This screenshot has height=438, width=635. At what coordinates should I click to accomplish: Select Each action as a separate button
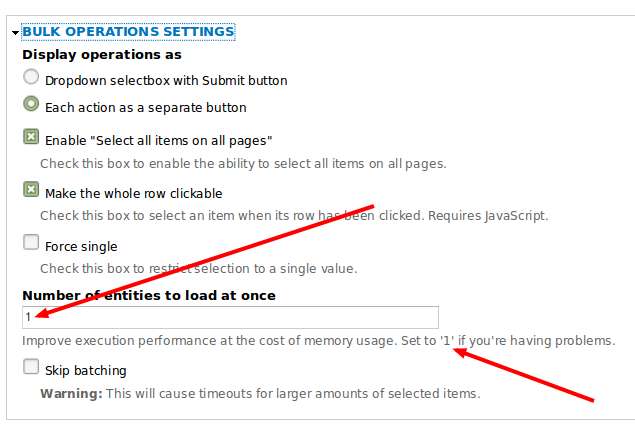pyautogui.click(x=31, y=104)
